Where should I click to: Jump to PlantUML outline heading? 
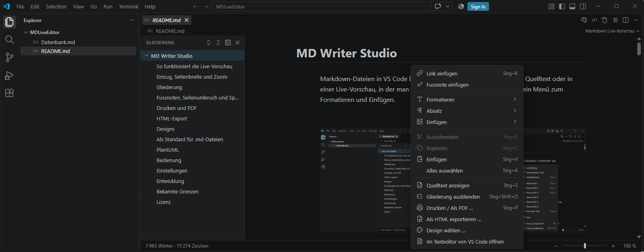pos(168,150)
